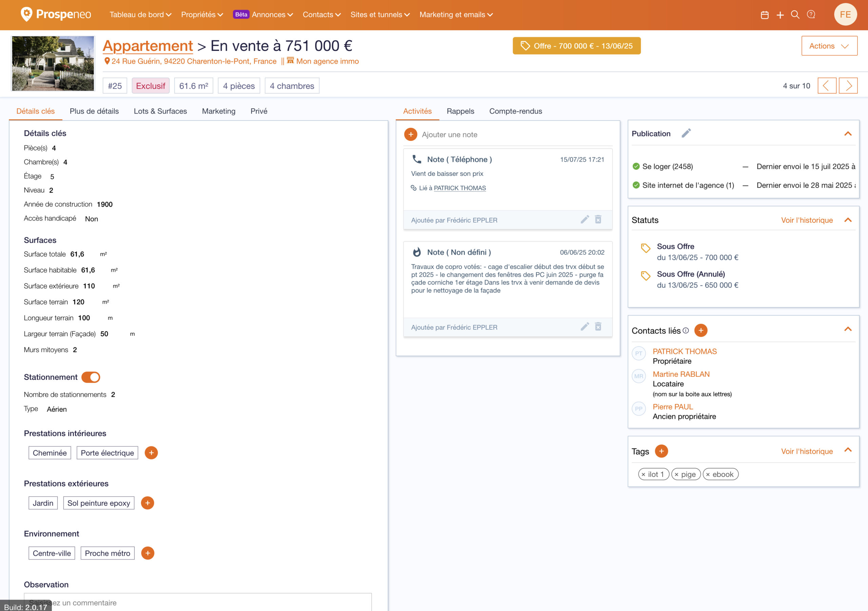Click the MR contact avatar circle
This screenshot has height=611, width=868.
pyautogui.click(x=638, y=376)
